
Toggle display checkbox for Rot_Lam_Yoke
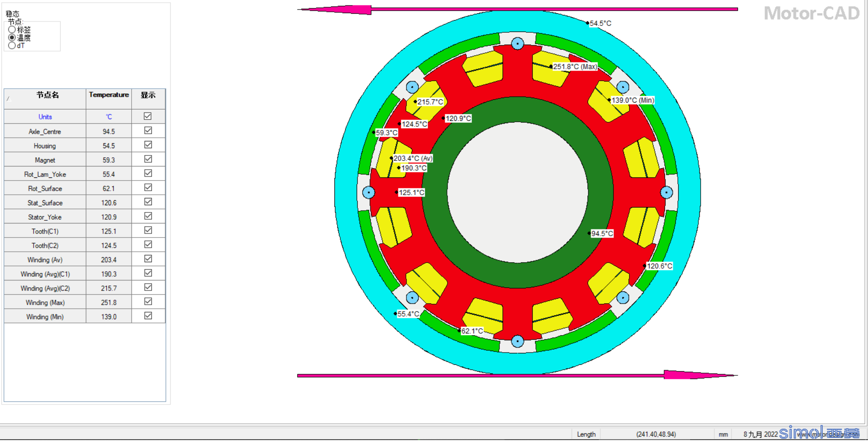148,173
